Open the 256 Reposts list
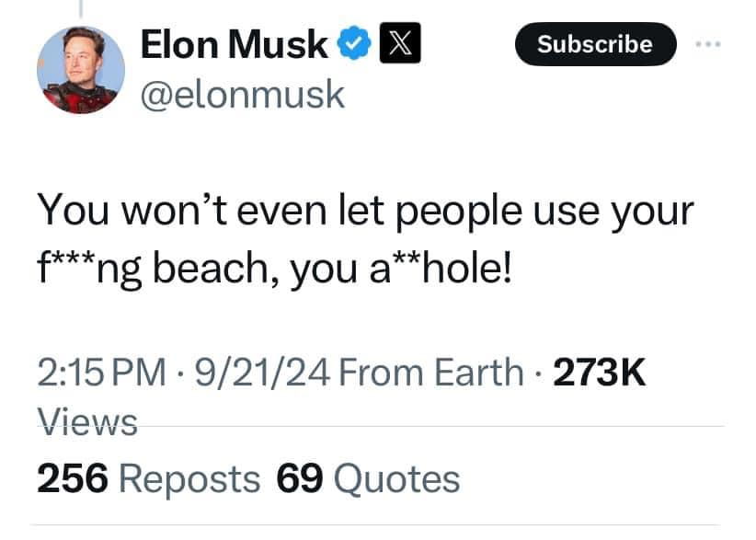Image resolution: width=756 pixels, height=540 pixels. [x=148, y=478]
